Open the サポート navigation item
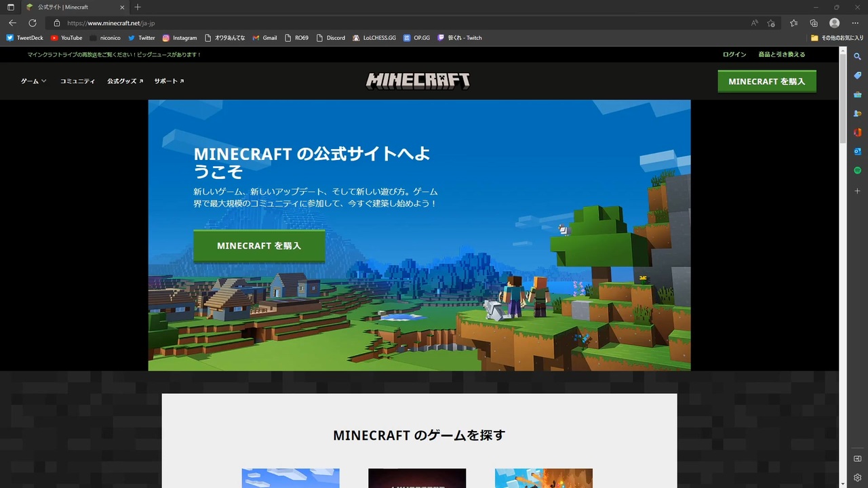 point(169,81)
